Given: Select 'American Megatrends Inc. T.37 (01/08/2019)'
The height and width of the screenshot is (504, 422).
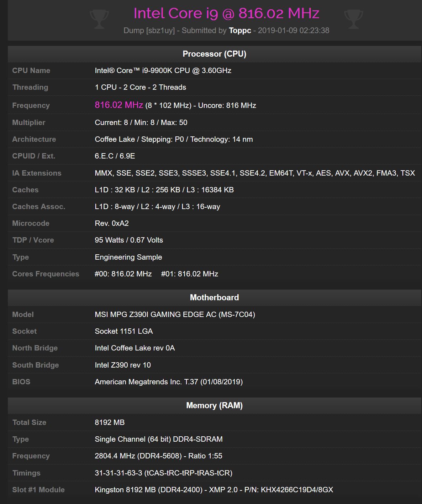Looking at the screenshot, I should (x=169, y=382).
